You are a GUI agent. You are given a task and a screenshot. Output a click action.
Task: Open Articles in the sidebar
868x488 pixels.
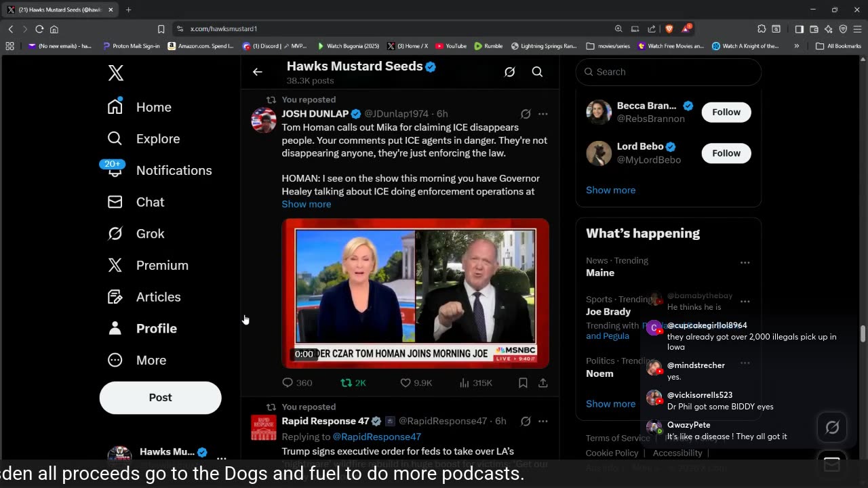[144, 297]
